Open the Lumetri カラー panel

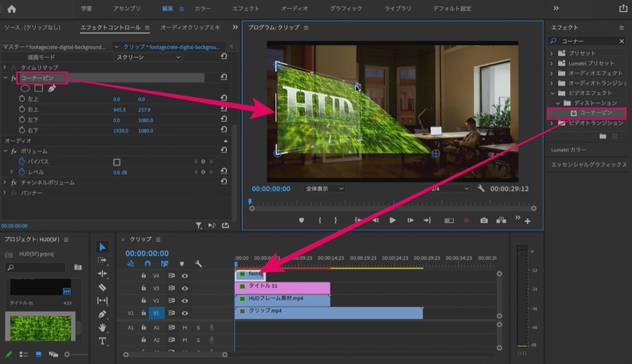pyautogui.click(x=569, y=150)
